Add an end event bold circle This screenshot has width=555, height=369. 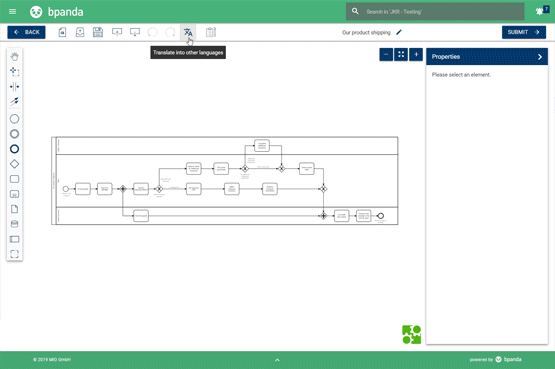point(14,149)
